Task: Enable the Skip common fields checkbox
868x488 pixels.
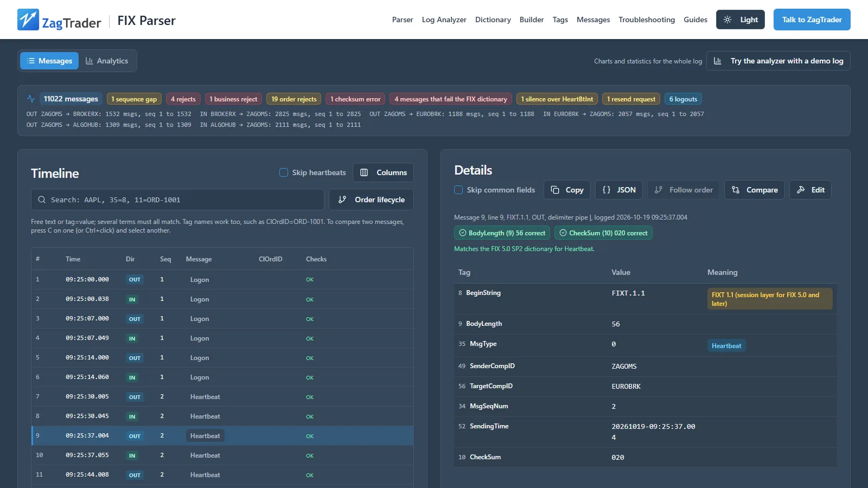Action: point(458,190)
